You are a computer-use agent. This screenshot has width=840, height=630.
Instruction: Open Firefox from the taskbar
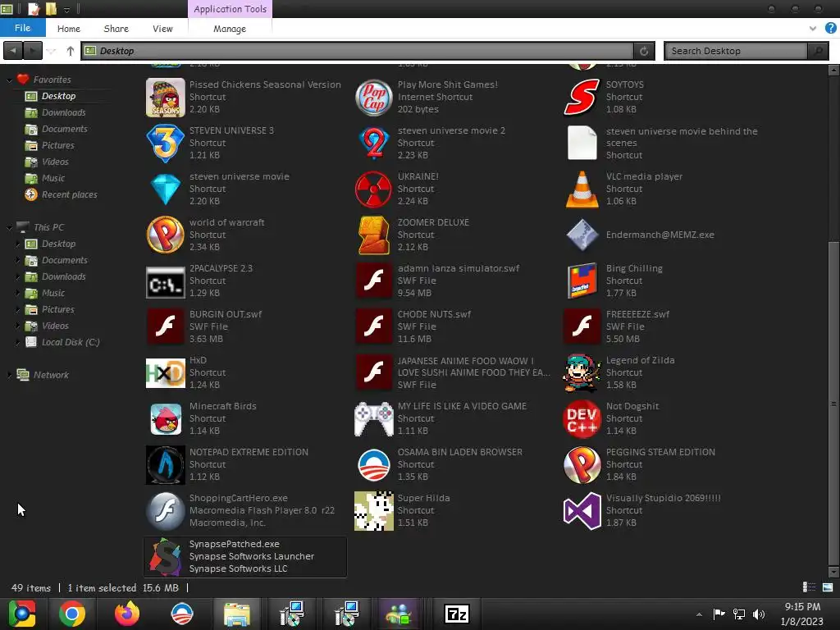[127, 614]
